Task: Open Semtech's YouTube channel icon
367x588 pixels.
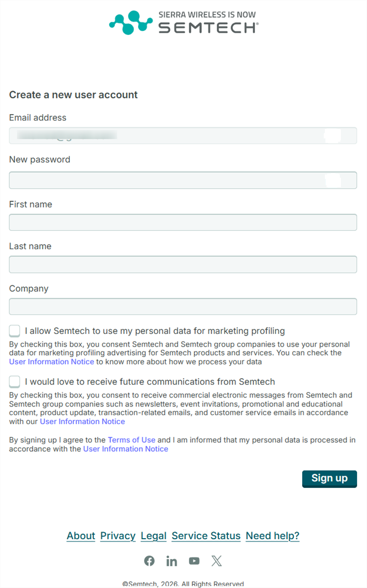Action: pos(194,561)
